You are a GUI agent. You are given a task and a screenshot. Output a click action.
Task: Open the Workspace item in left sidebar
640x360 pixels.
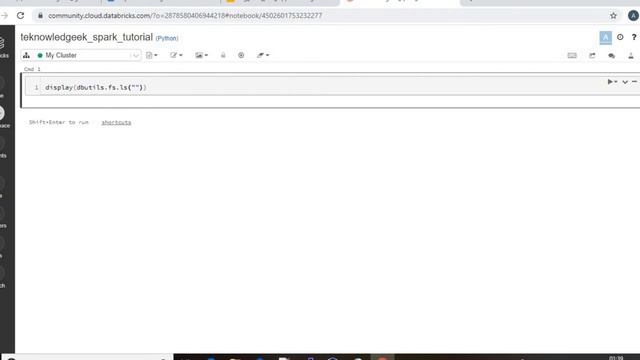click(x=3, y=118)
